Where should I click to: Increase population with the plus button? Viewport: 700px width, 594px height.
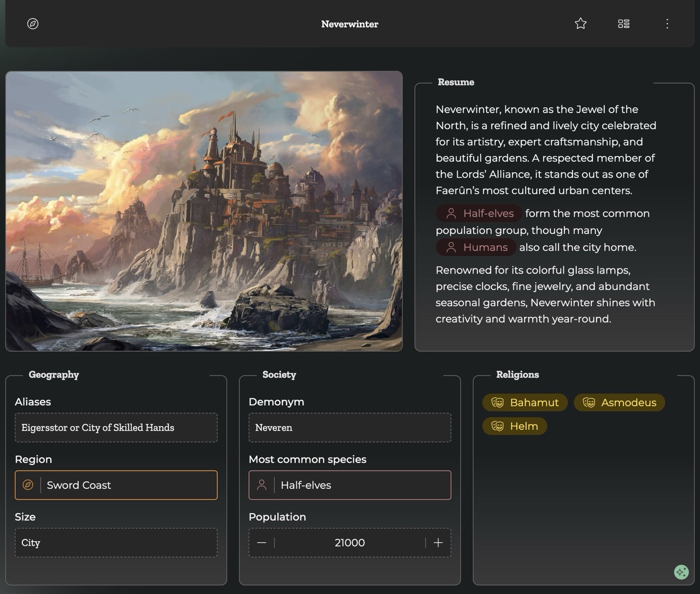tap(438, 543)
